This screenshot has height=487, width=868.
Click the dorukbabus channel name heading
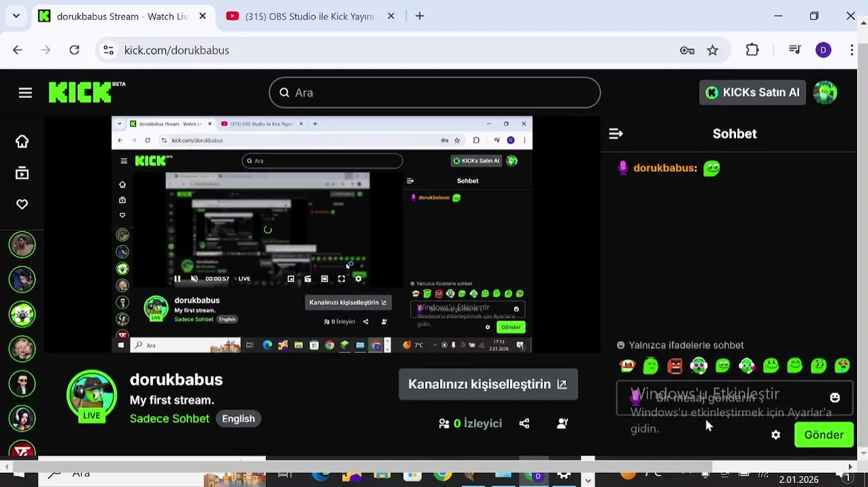click(176, 380)
